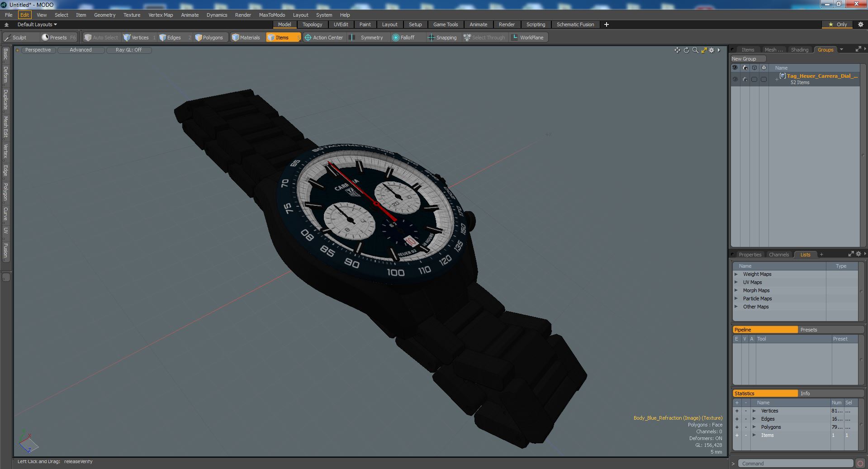
Task: Click minus for the Items statistics row
Action: click(745, 435)
